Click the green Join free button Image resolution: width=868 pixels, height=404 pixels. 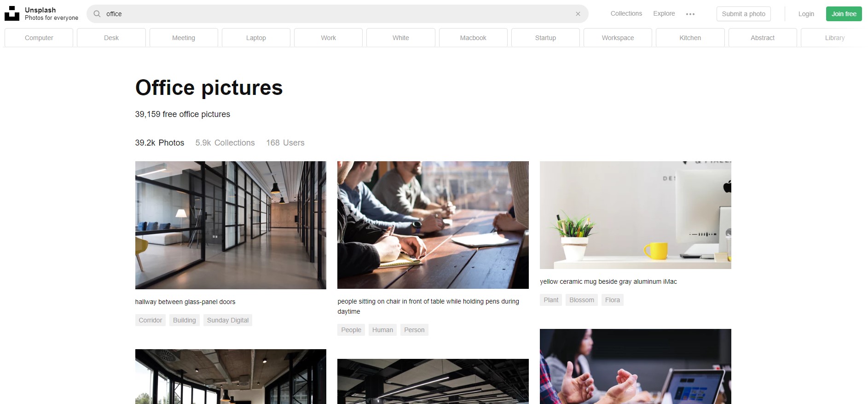coord(844,14)
